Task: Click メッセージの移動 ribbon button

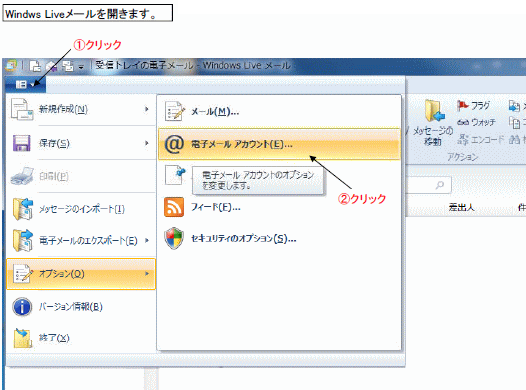Action: pos(433,123)
